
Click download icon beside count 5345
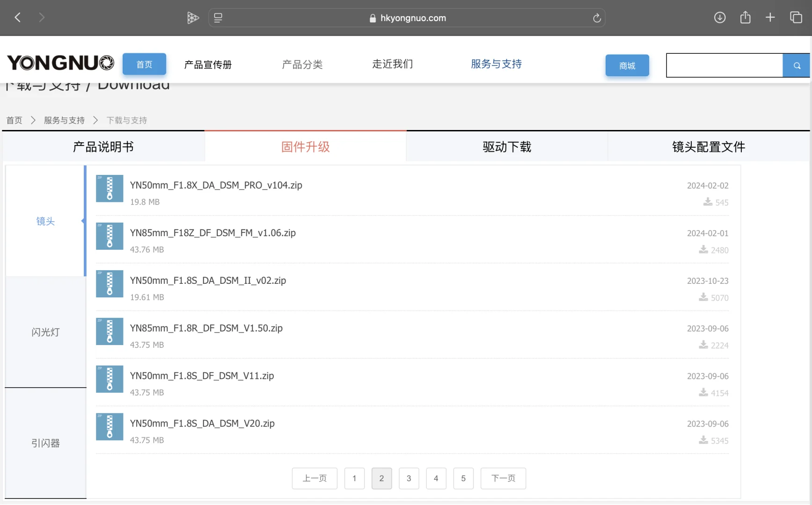click(703, 440)
